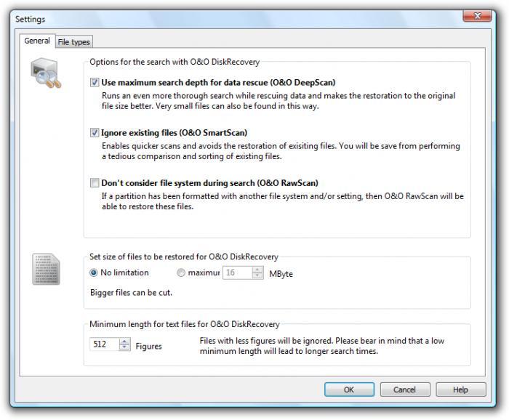Enable the O&O RawScan checkbox
The width and height of the screenshot is (509, 420).
(x=95, y=183)
